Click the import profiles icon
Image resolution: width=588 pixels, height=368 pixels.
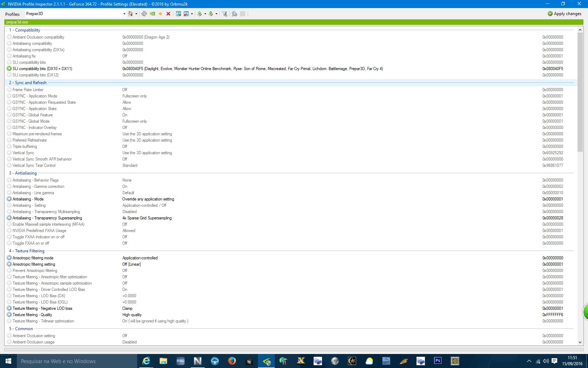pyautogui.click(x=211, y=14)
